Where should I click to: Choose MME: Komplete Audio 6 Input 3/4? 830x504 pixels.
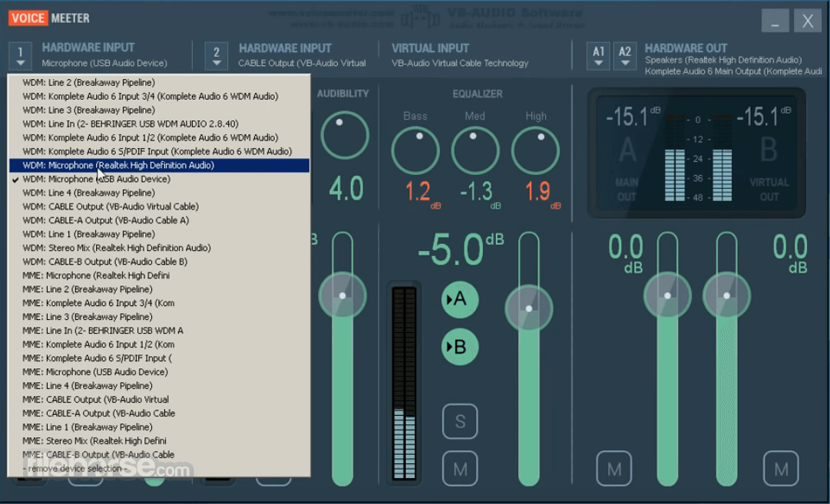(160, 302)
